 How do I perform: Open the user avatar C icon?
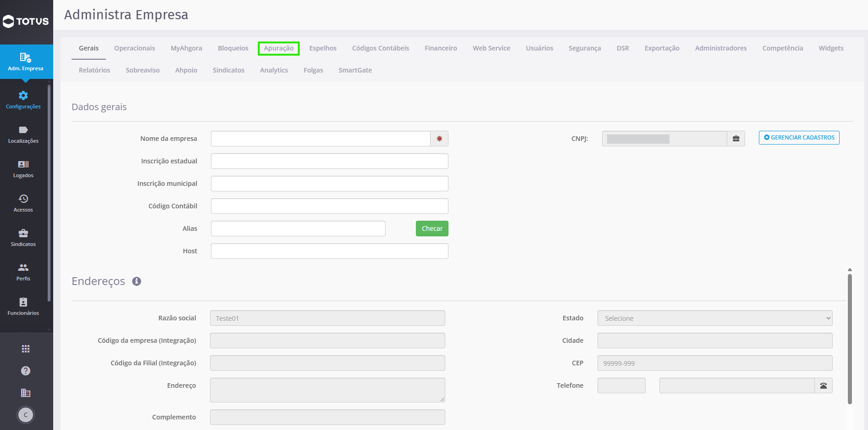[26, 415]
